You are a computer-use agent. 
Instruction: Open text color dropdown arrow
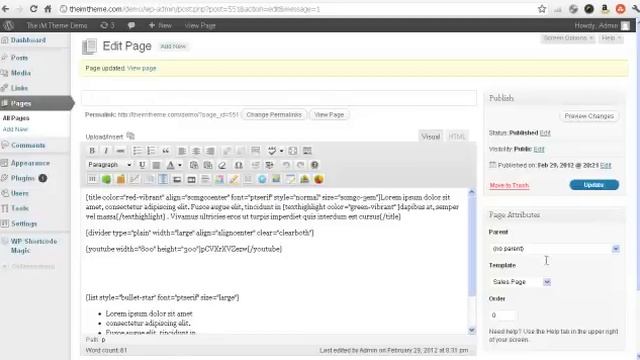tap(180, 165)
